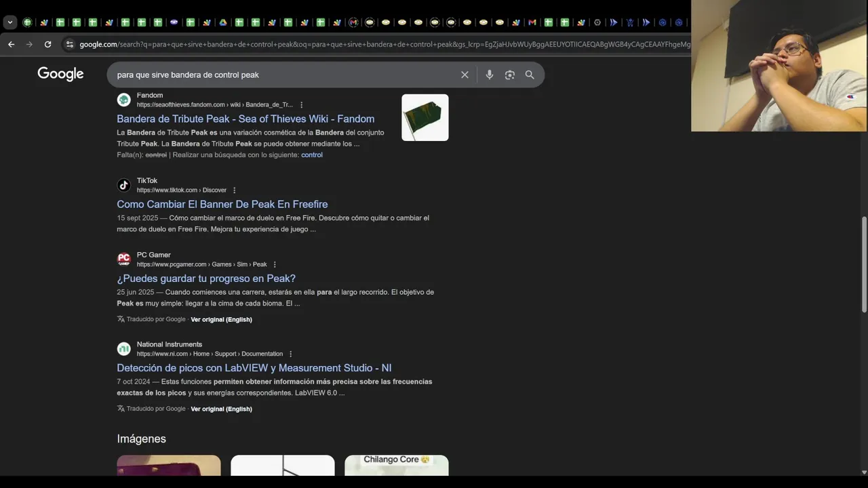Image resolution: width=868 pixels, height=488 pixels.
Task: Search including the word 'control' link
Action: [x=312, y=155]
